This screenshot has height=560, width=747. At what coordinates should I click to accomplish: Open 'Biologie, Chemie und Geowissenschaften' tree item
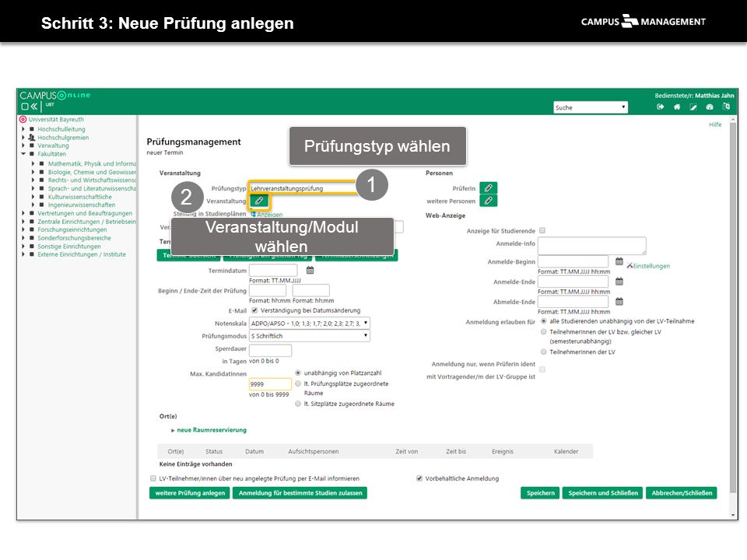[92, 173]
